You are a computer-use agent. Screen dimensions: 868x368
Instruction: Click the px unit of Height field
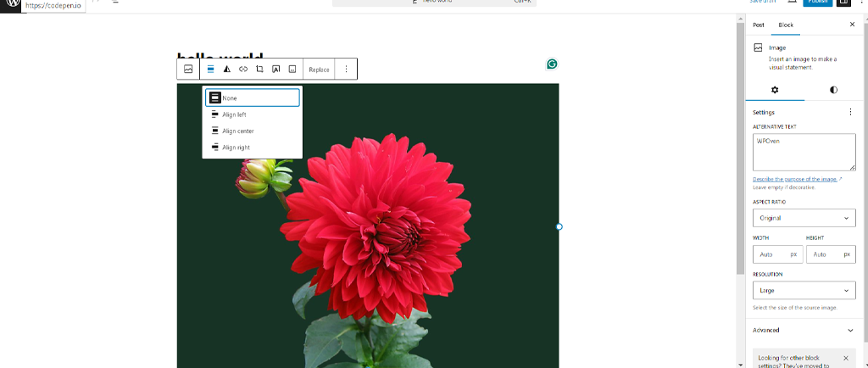pos(847,254)
